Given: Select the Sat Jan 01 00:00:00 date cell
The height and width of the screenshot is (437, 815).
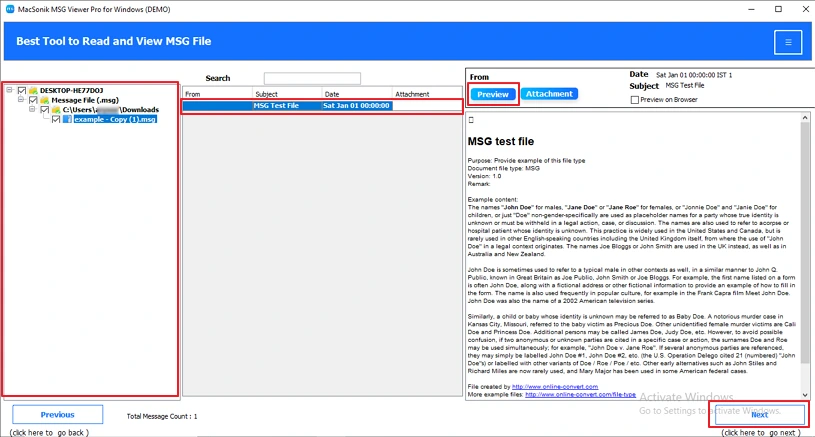Looking at the screenshot, I should point(357,105).
